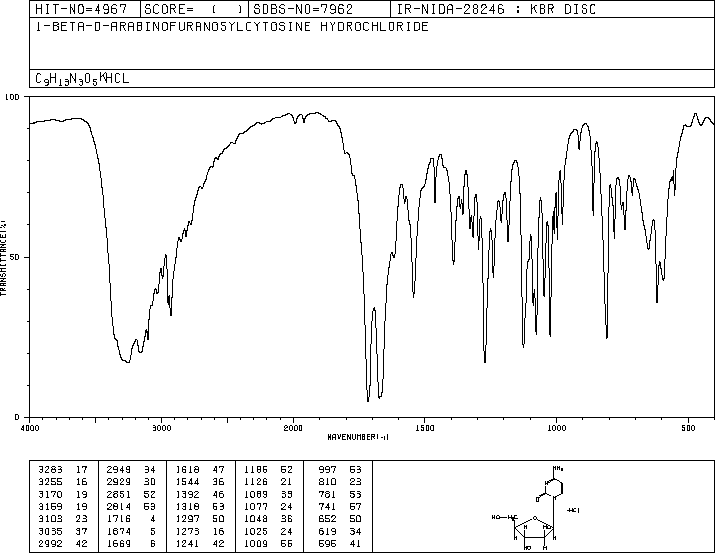This screenshot has width=715, height=553.
Task: Click the WAVENUMBER x-axis title
Action: [x=358, y=437]
